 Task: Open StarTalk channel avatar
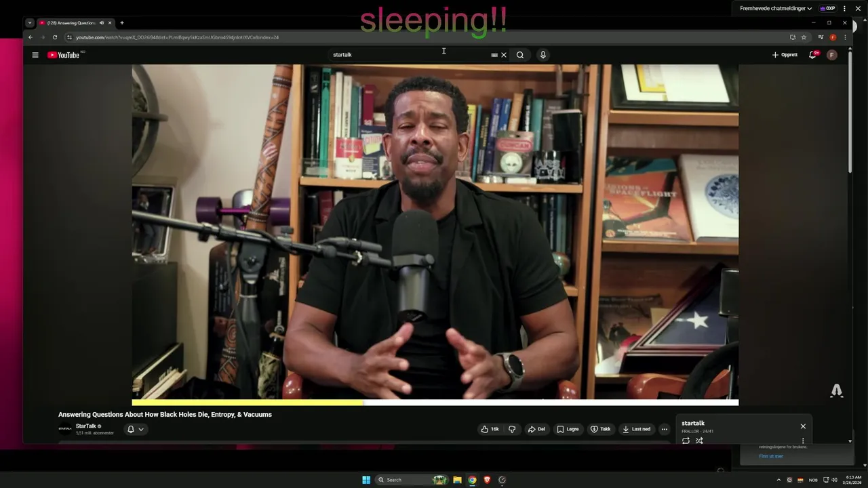(x=65, y=429)
